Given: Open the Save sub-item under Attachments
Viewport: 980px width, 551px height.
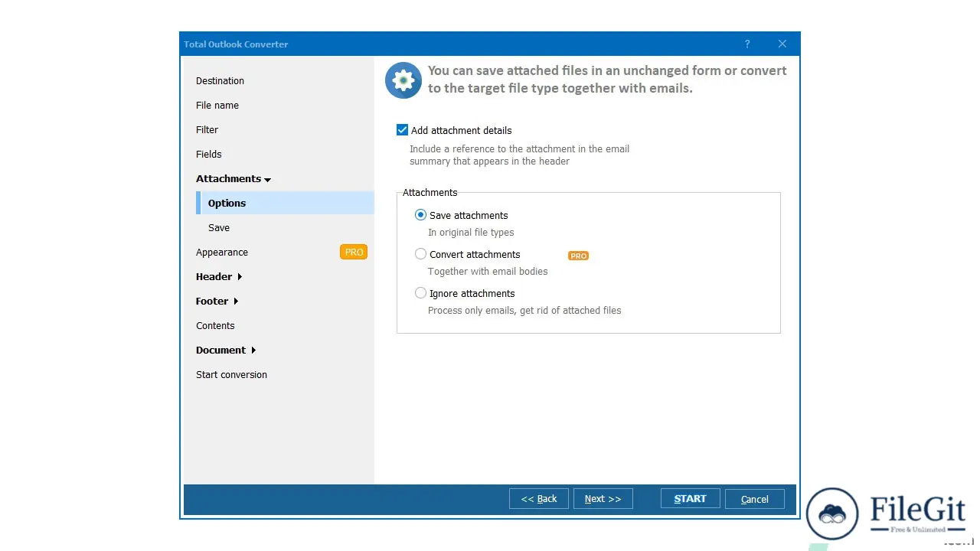Looking at the screenshot, I should pyautogui.click(x=219, y=227).
